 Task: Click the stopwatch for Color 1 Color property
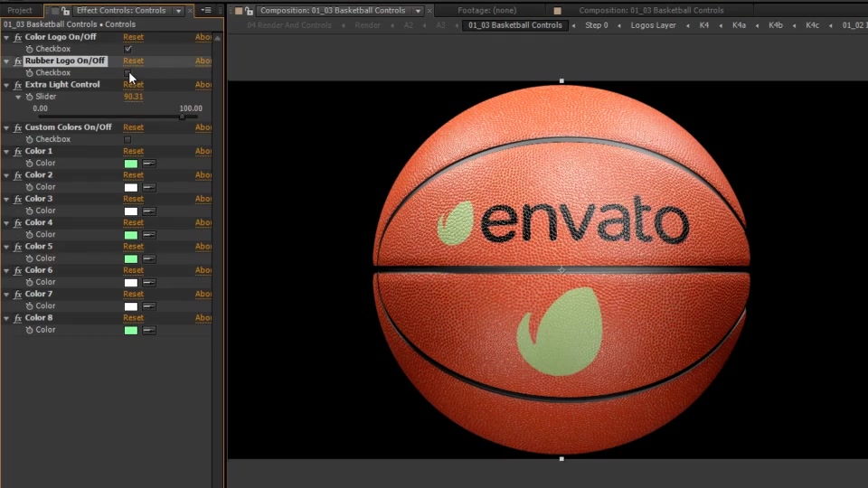[29, 164]
